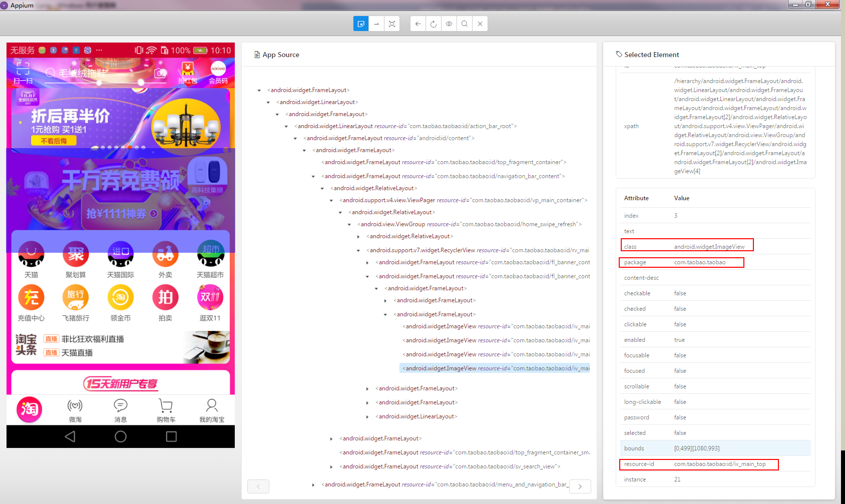Collapse the vp_main_container ViewPager node

click(x=331, y=201)
